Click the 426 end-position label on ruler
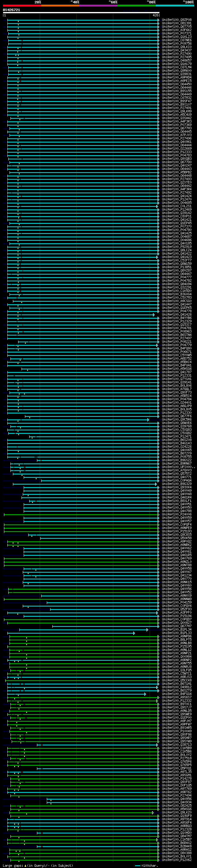 155,15
